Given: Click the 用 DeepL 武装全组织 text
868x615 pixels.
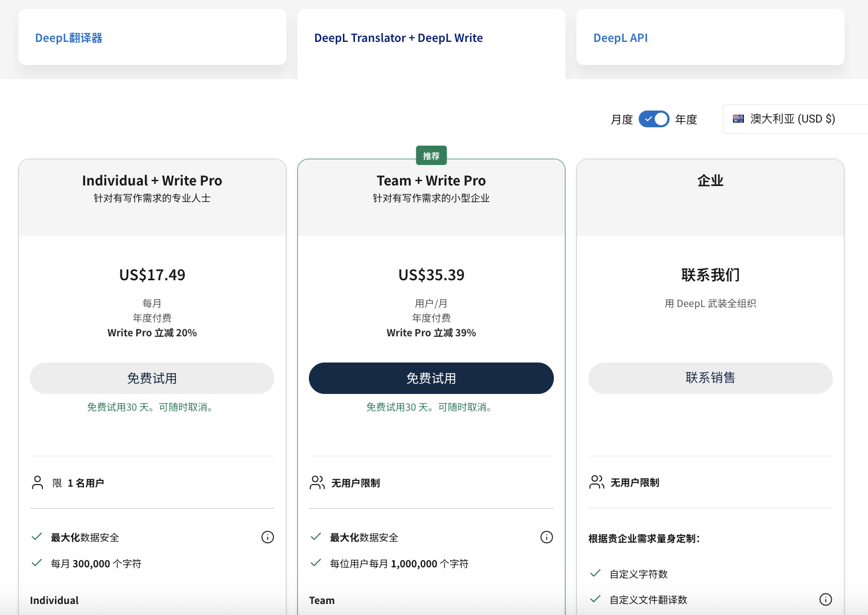Looking at the screenshot, I should pyautogui.click(x=710, y=303).
